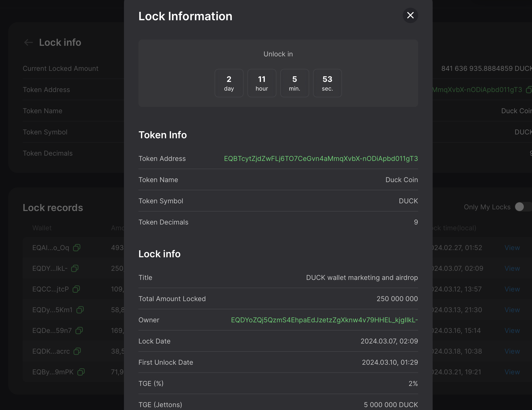Open the green Token Address link
The image size is (532, 410).
click(x=321, y=159)
